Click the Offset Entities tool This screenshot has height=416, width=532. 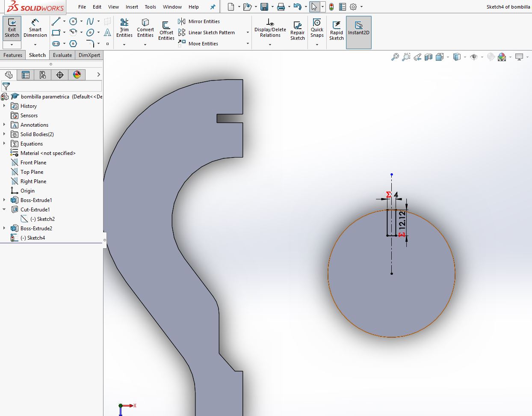[166, 31]
